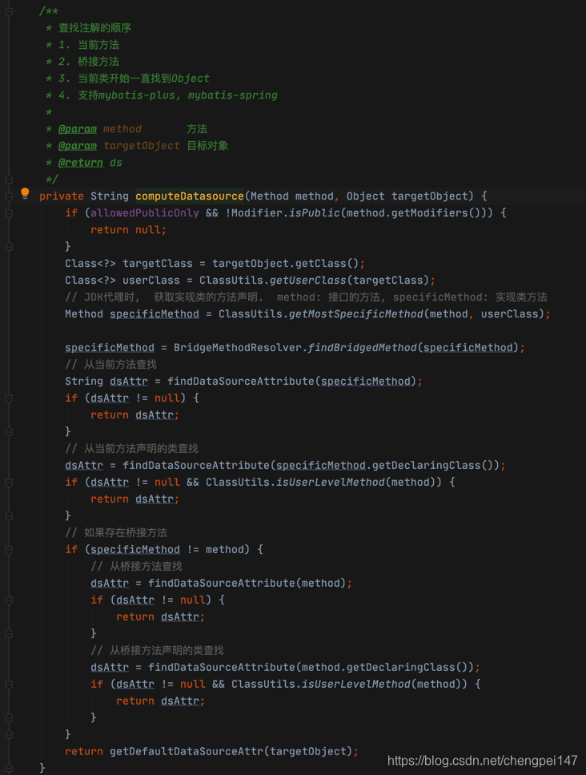Click the @param tag for method
This screenshot has height=775, width=586.
(78, 129)
